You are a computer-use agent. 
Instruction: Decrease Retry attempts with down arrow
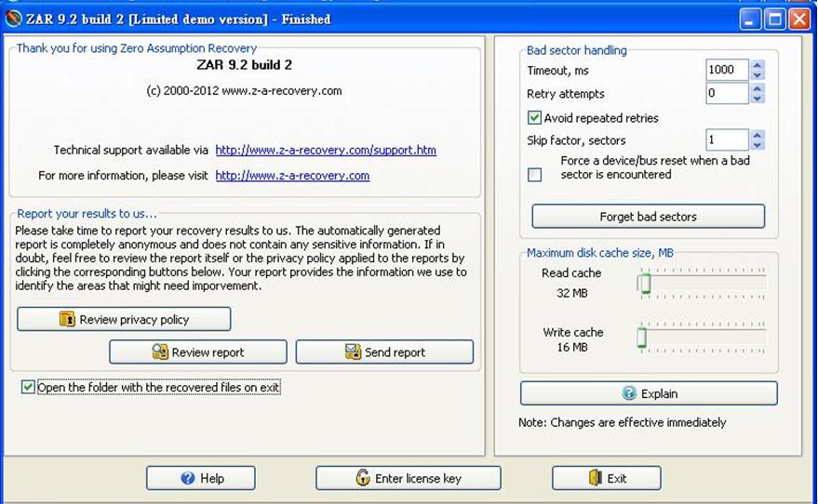tap(758, 99)
